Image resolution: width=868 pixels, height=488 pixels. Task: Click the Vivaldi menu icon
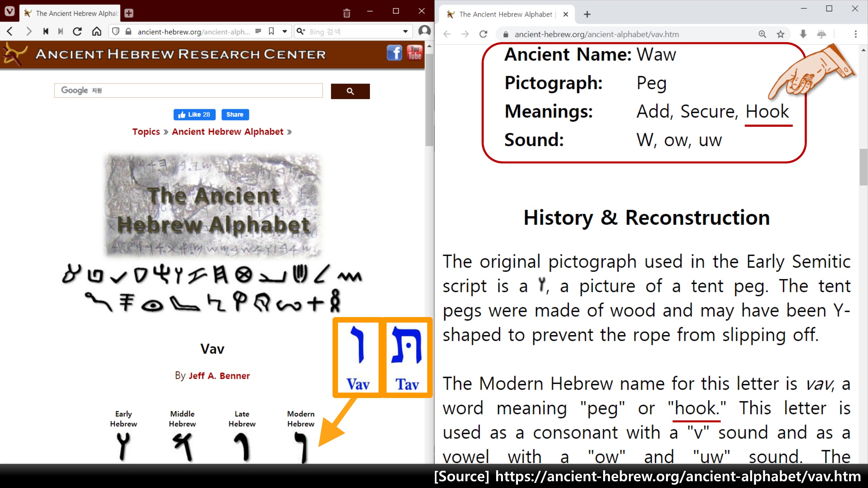click(10, 11)
